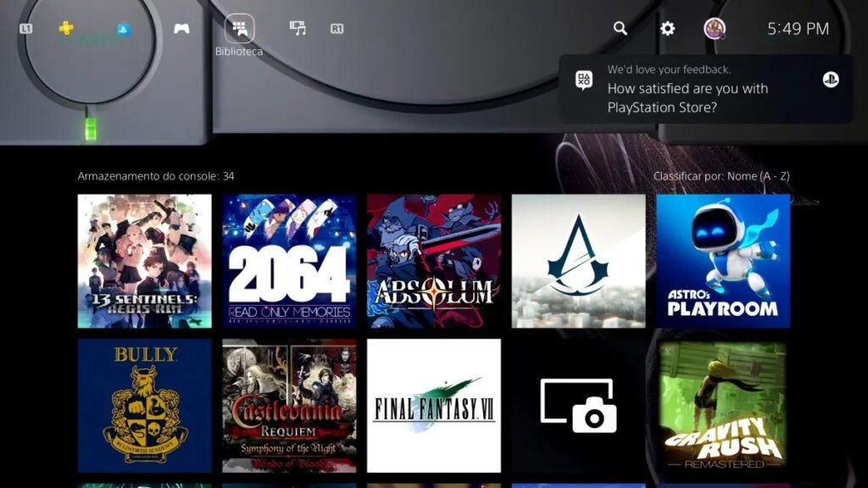Launch 2064 Read Only Memories
This screenshot has width=868, height=488.
pyautogui.click(x=289, y=261)
